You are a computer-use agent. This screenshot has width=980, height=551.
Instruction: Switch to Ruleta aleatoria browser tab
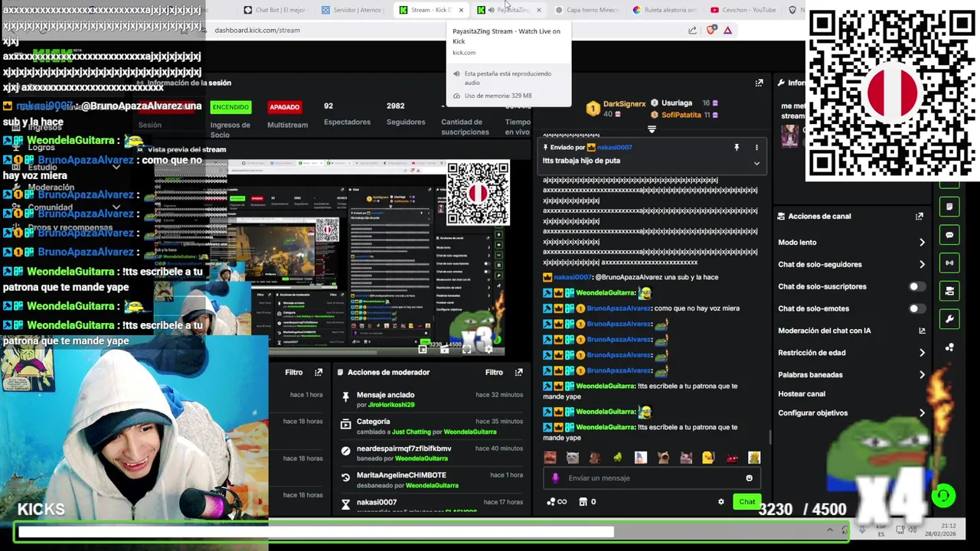click(x=665, y=10)
